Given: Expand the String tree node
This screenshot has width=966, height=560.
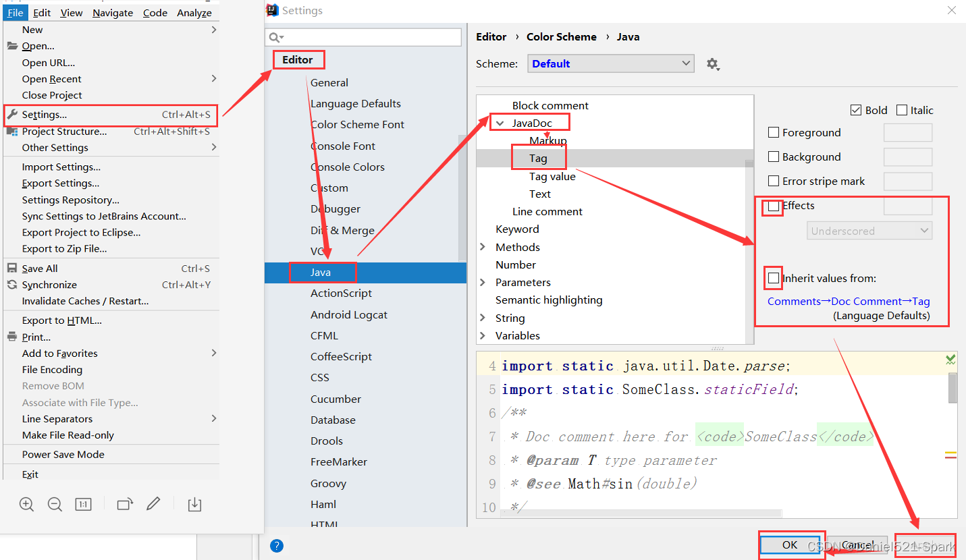Looking at the screenshot, I should [x=483, y=318].
